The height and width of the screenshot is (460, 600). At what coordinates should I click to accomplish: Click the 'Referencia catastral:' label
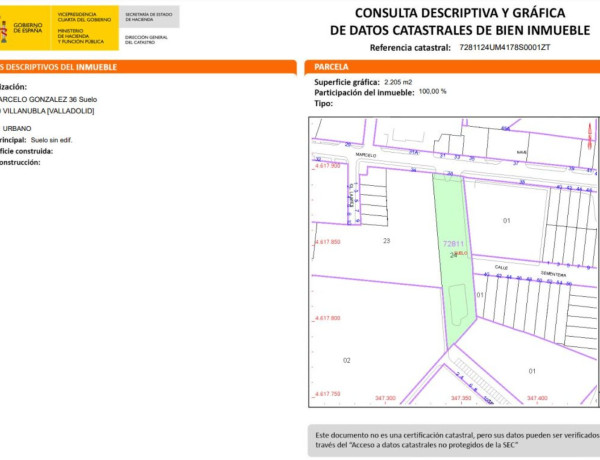tap(410, 48)
